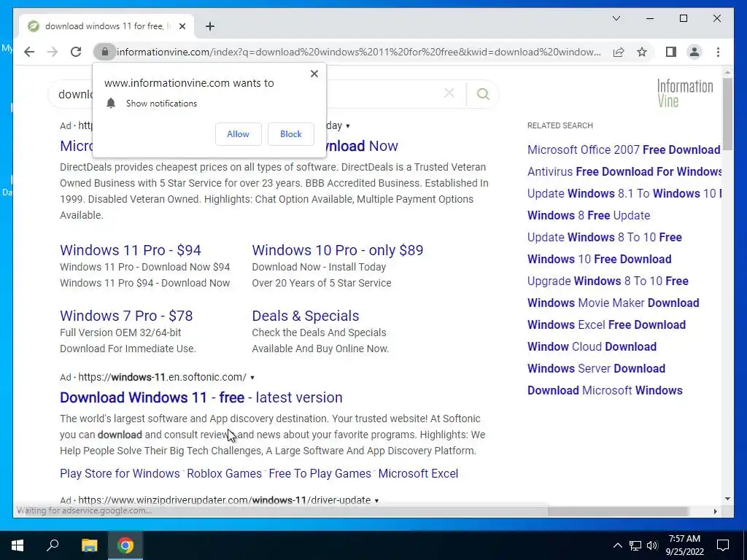Click the Information Vine logo
The width and height of the screenshot is (747, 560).
(685, 93)
